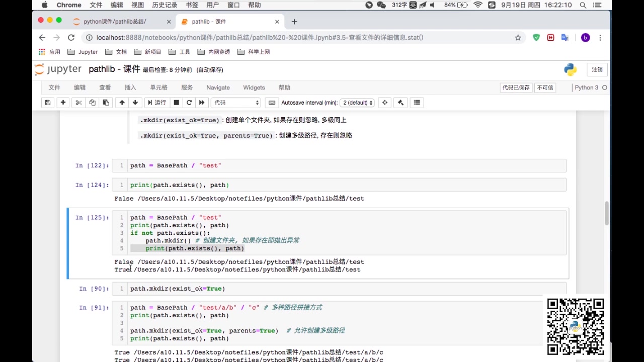This screenshot has width=644, height=362.
Task: Open Chrome three-dot menu
Action: pos(600,38)
